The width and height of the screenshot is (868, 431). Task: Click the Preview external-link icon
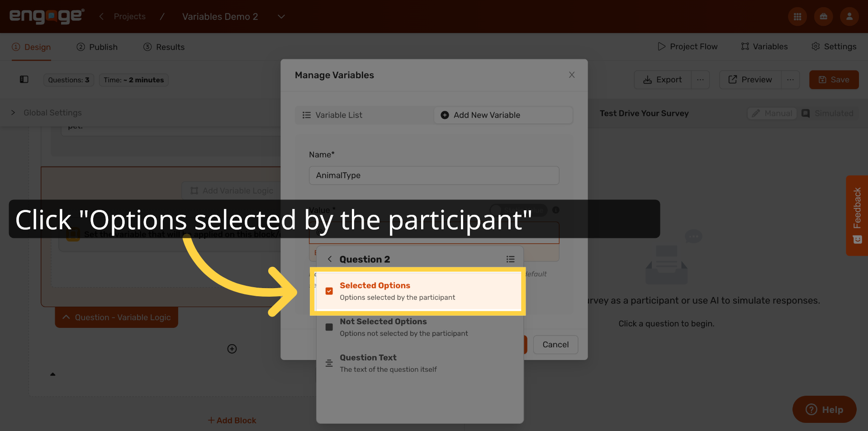733,80
